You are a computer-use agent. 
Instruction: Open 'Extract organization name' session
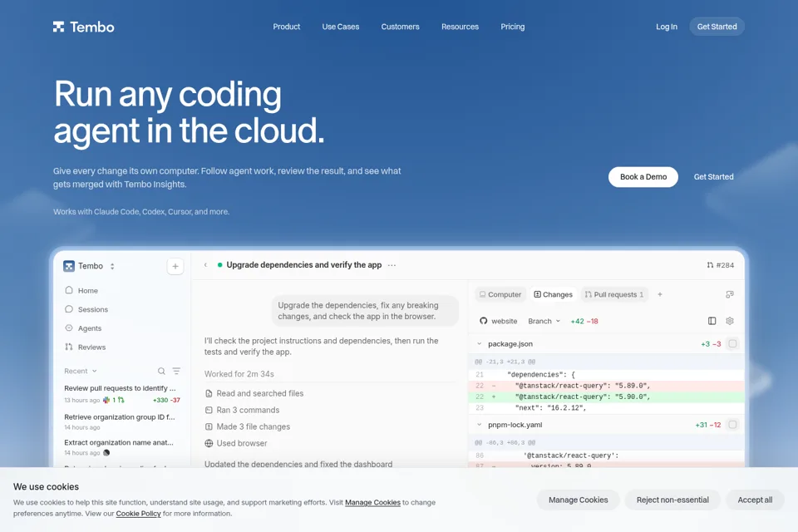pos(122,447)
